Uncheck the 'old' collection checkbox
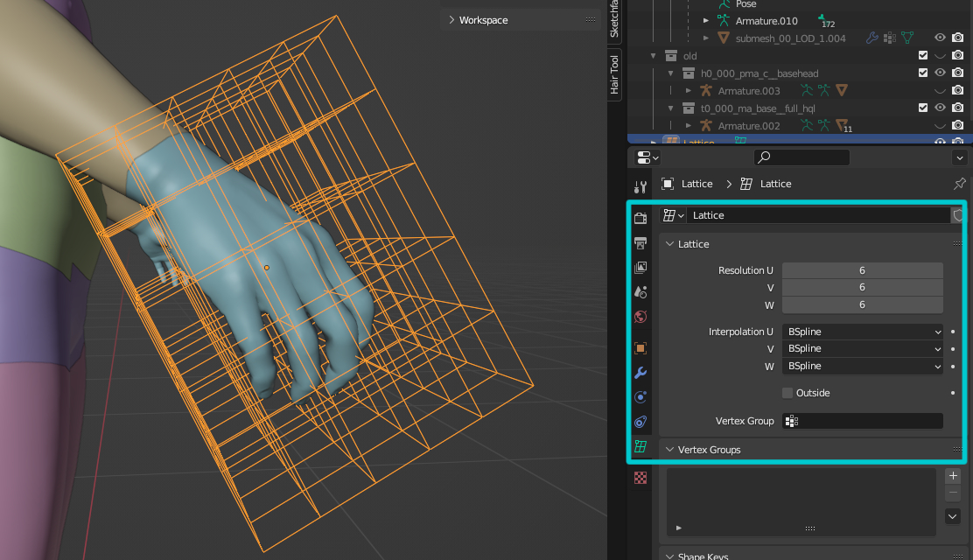Screen dimensions: 973x560 [x=923, y=56]
